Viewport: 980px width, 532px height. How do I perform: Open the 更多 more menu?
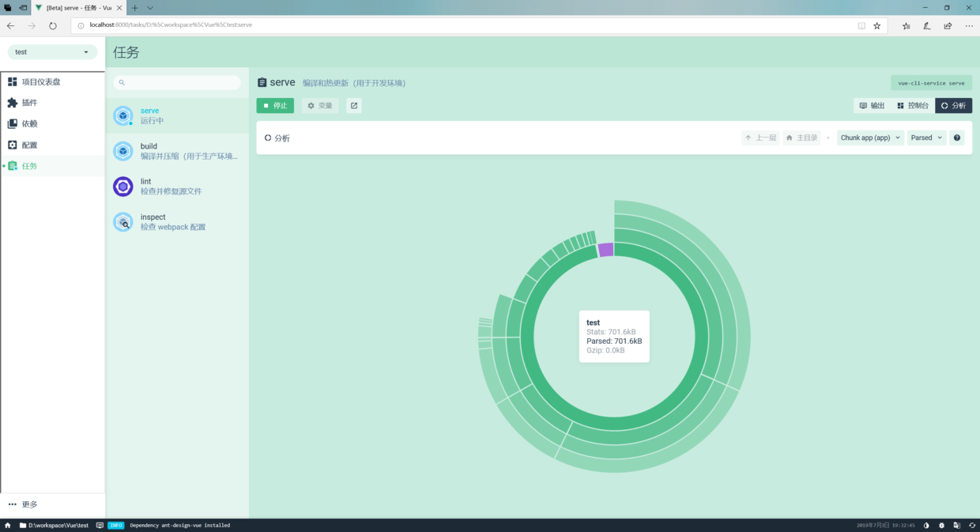point(52,504)
